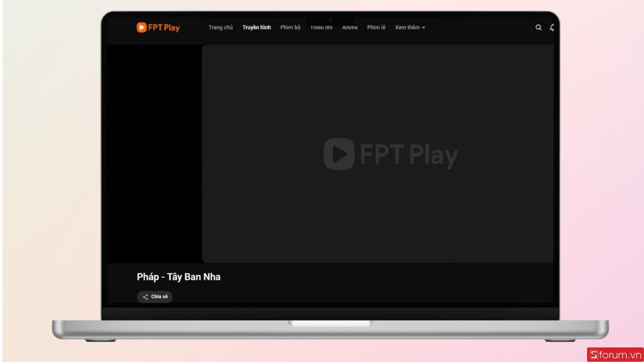This screenshot has width=644, height=362.
Task: Click the Sforum.vn watermark logo
Action: tap(615, 354)
